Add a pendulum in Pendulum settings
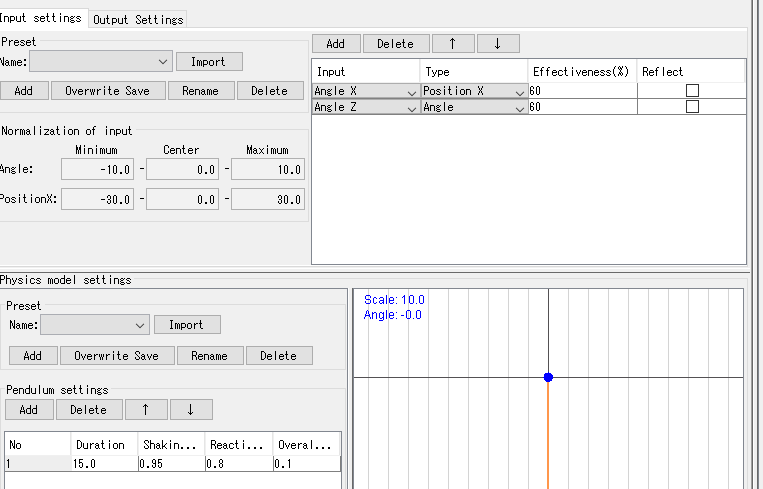The image size is (763, 489). point(29,410)
